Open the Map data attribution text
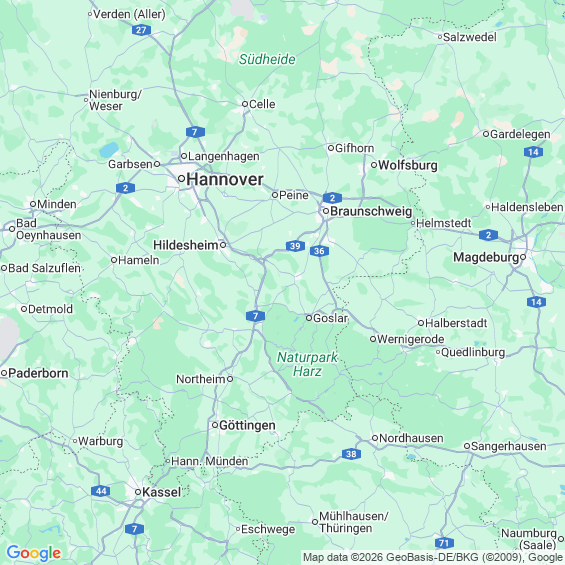The width and height of the screenshot is (565, 565). (433, 558)
